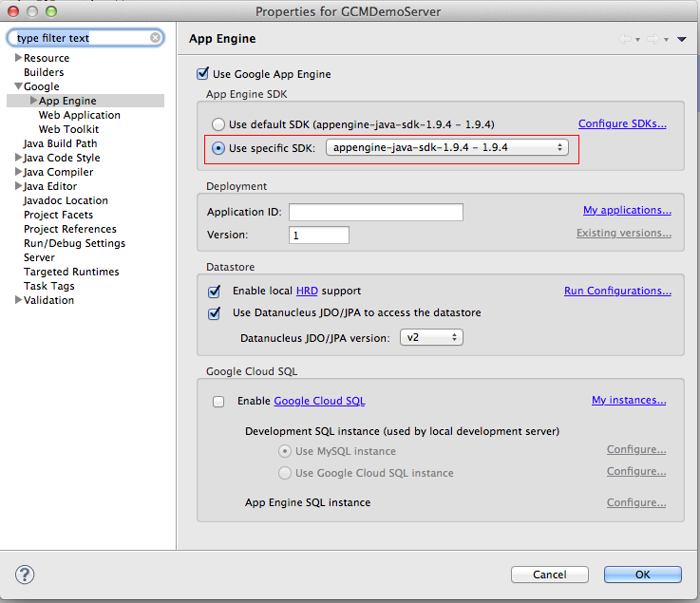Click the HRD hyperlink
Image resolution: width=700 pixels, height=603 pixels.
[x=307, y=291]
